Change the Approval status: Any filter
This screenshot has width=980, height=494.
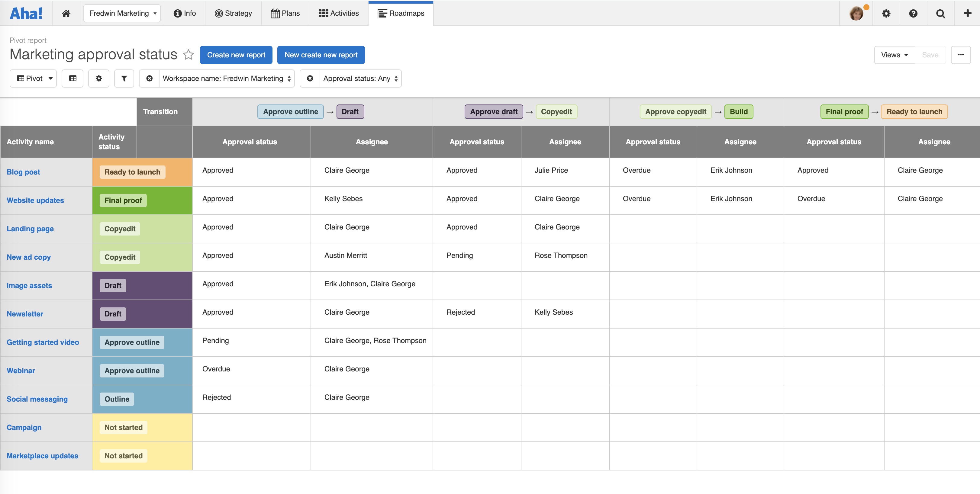[361, 78]
